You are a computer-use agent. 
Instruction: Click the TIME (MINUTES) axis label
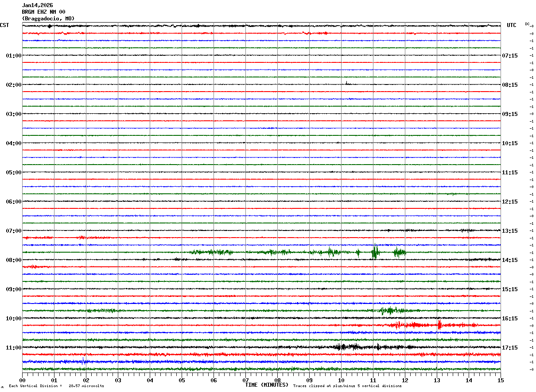[267, 385]
